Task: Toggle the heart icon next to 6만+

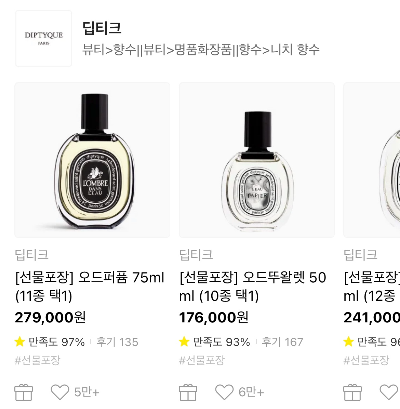Action: (x=224, y=392)
